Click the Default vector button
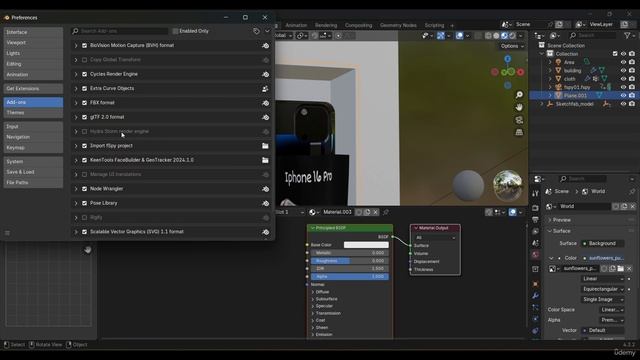Viewport: 640px width, 360px height. [602, 330]
